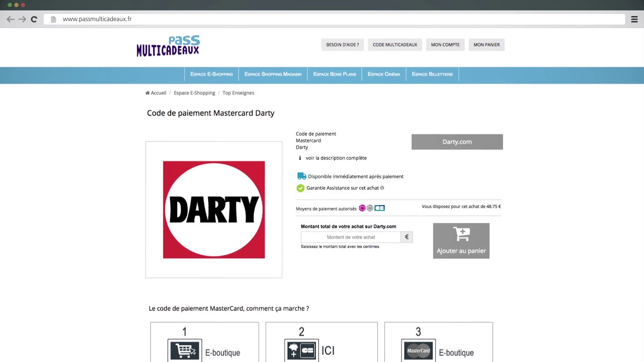Image resolution: width=644 pixels, height=362 pixels.
Task: Click the Darty logo image
Action: pyautogui.click(x=214, y=210)
